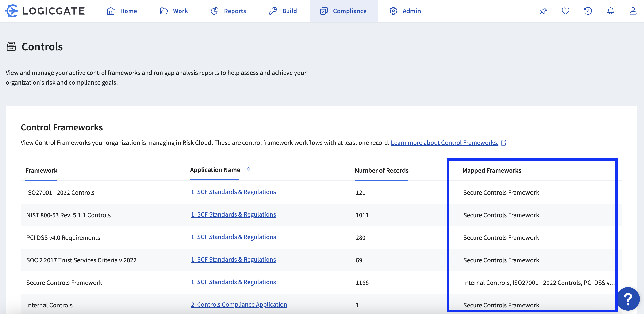Screen dimensions: 644x314
Task: Select PCI DSS v4.0 Requirements cell
Action: pos(63,238)
